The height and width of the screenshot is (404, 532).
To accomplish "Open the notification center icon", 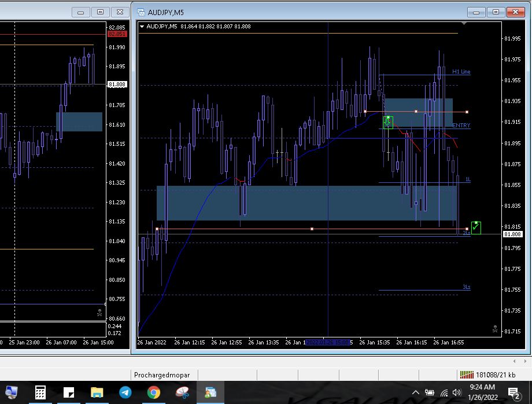I will tap(513, 393).
